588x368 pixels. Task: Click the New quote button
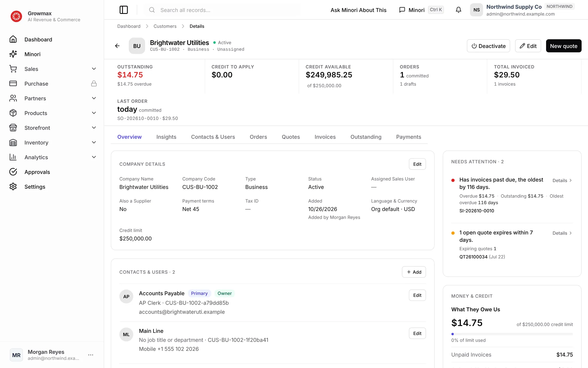coord(563,46)
